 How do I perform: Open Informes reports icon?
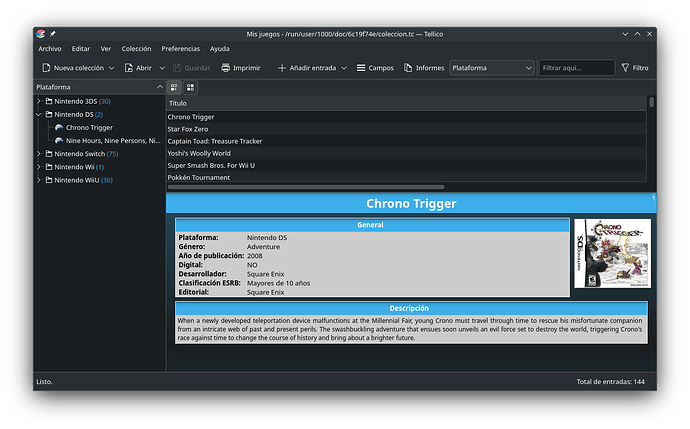coord(408,68)
